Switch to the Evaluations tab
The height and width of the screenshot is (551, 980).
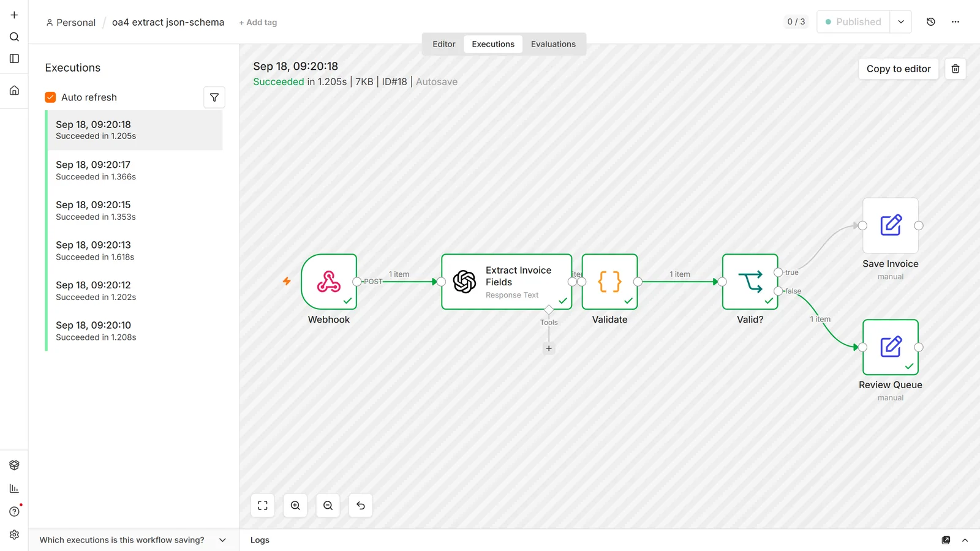click(553, 44)
